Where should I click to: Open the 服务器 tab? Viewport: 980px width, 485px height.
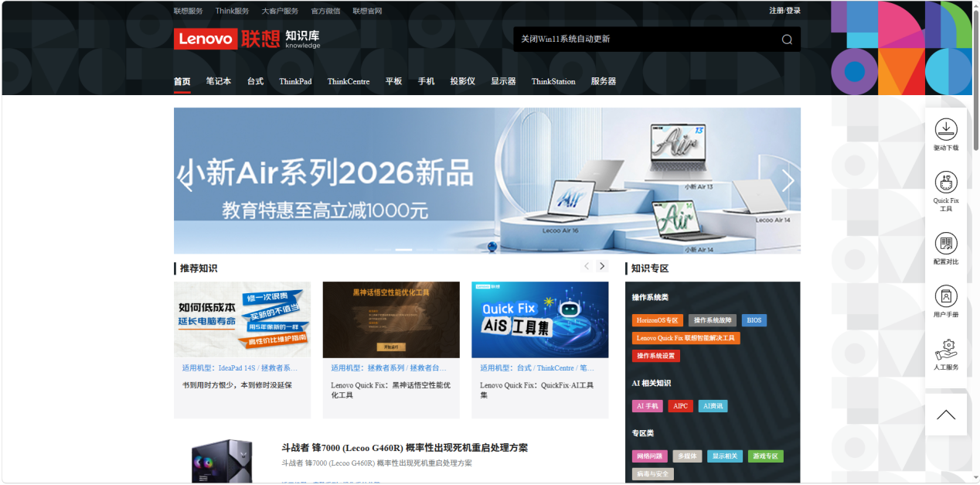(604, 81)
